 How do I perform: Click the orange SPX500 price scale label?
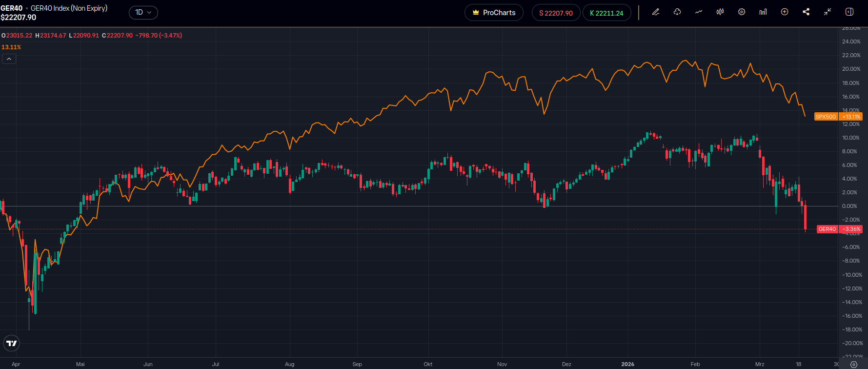[x=826, y=117]
